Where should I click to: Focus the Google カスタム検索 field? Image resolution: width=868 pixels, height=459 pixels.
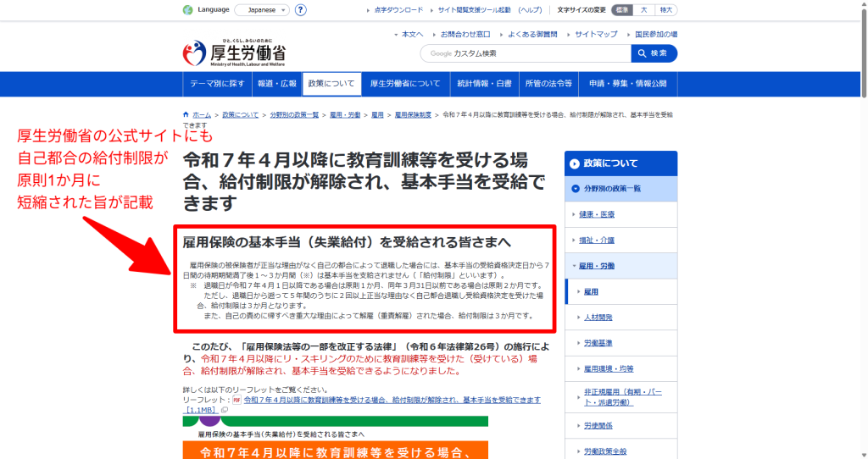(526, 53)
